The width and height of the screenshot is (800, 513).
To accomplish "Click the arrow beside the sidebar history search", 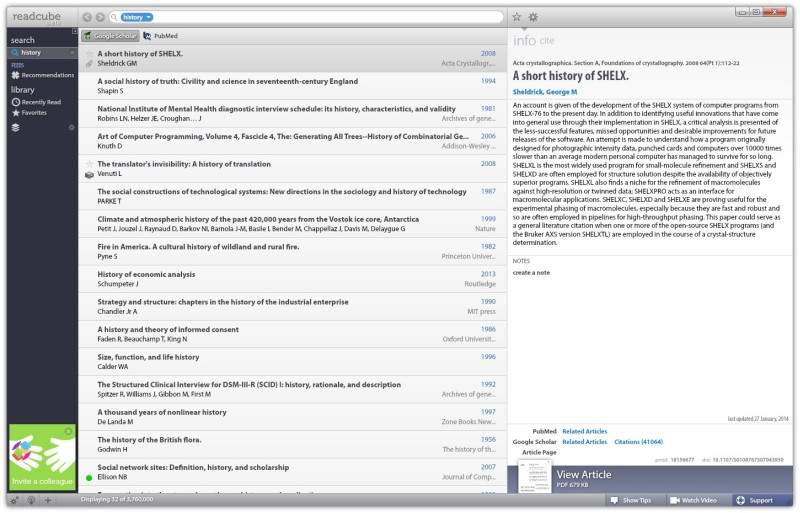I will [x=72, y=53].
